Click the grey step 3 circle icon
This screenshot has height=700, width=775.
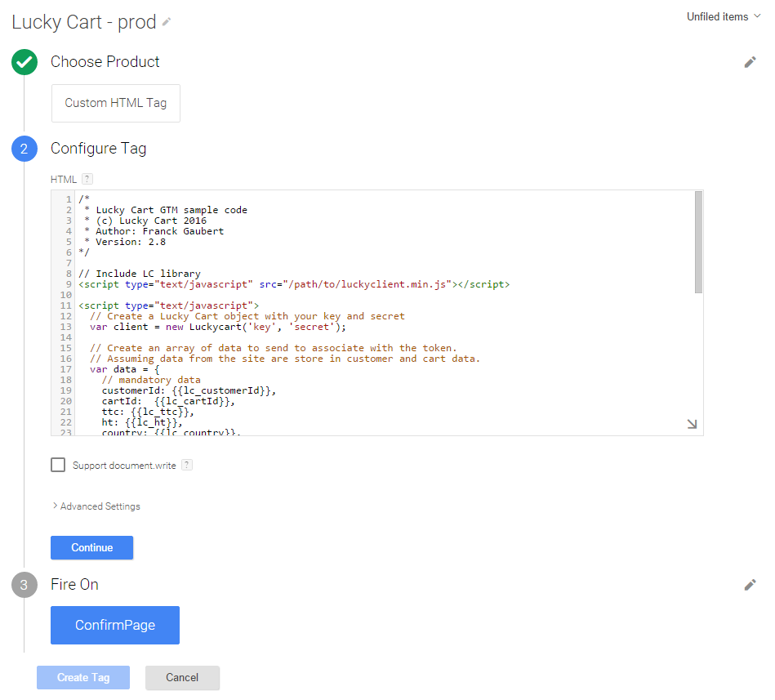click(24, 585)
